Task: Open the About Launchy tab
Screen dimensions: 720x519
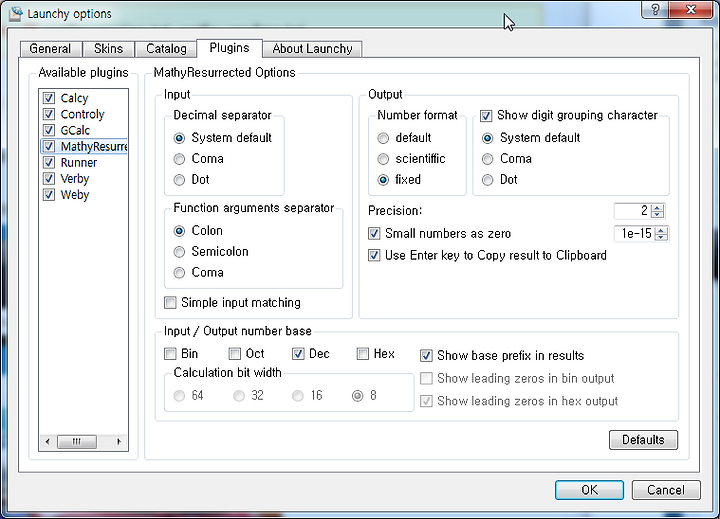Action: pos(312,49)
